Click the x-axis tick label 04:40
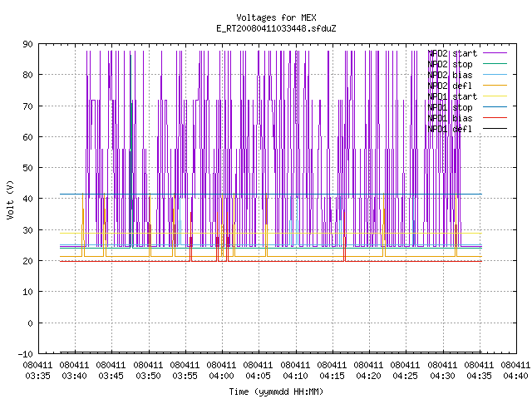The width and height of the screenshot is (532, 399). (x=516, y=376)
